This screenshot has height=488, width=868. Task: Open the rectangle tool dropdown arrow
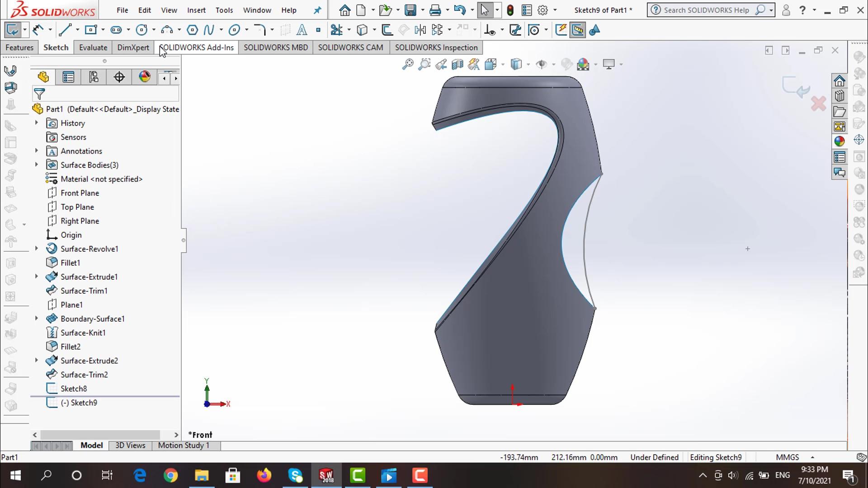(x=103, y=30)
